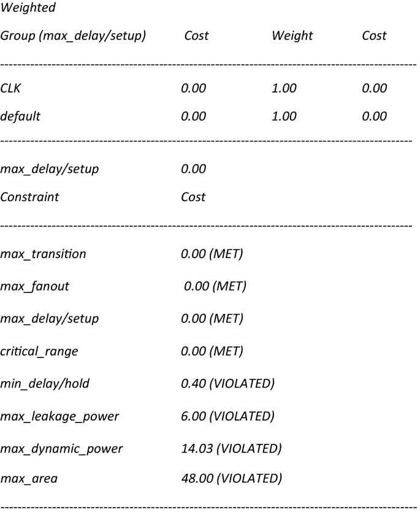Click CLK weight value 1.00
The image size is (420, 515).
pos(284,88)
